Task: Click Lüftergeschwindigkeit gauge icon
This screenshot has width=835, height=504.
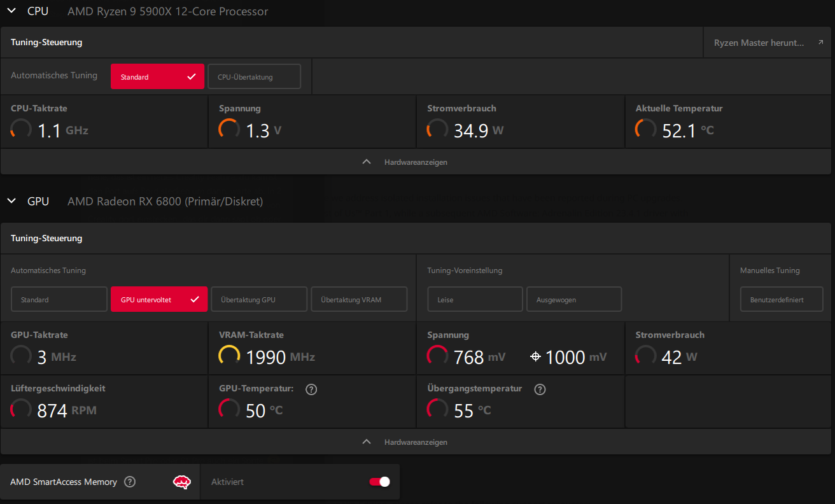Action: pyautogui.click(x=21, y=409)
